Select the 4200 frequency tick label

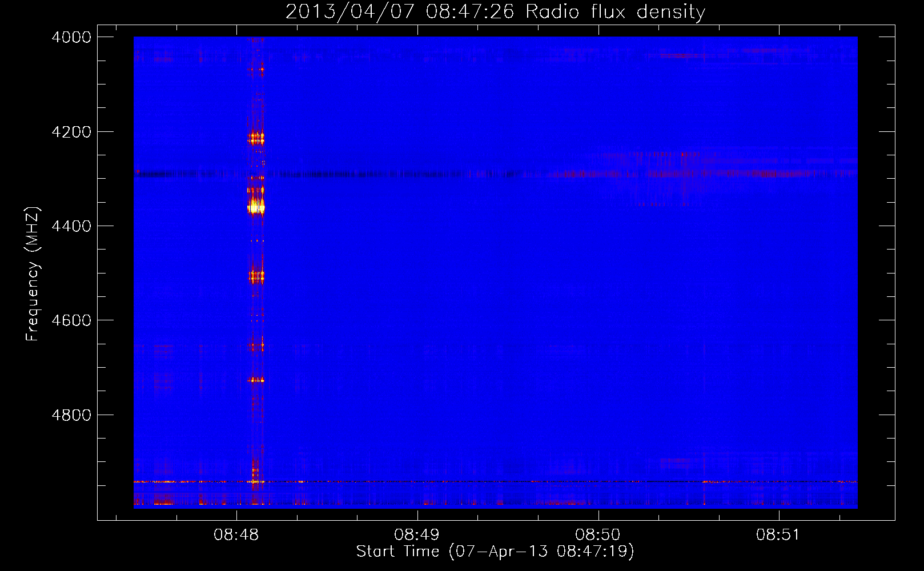click(71, 132)
